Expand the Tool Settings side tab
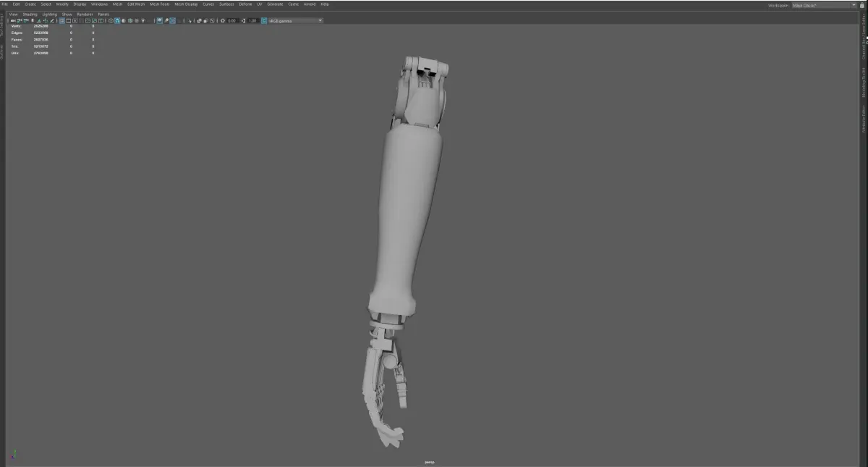The image size is (868, 467). [2, 25]
